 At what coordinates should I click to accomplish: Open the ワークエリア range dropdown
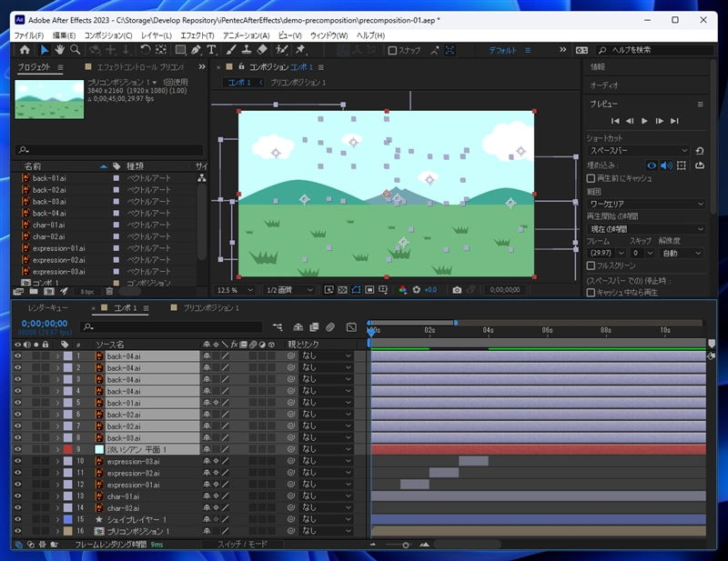646,204
